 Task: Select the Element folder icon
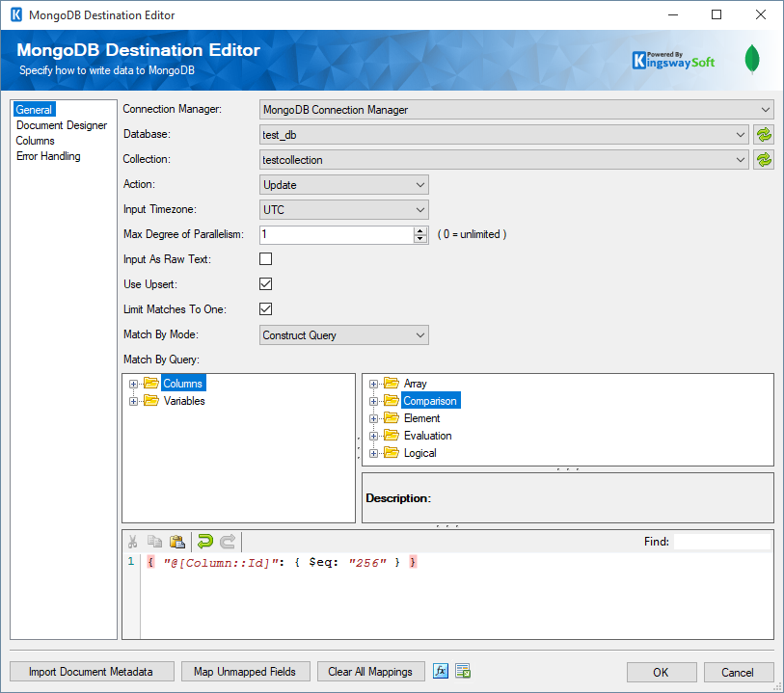click(391, 418)
